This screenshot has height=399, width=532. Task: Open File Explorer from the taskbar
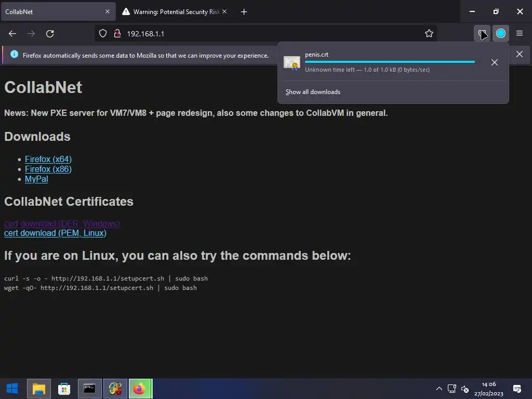pos(38,389)
